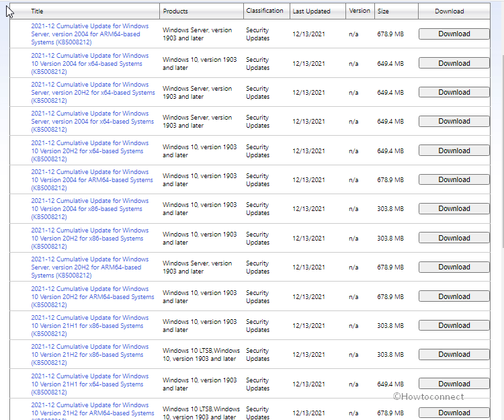Image resolution: width=504 pixels, height=420 pixels.
Task: Open the Windows Server 20H2 x64 update link
Action: 92,93
